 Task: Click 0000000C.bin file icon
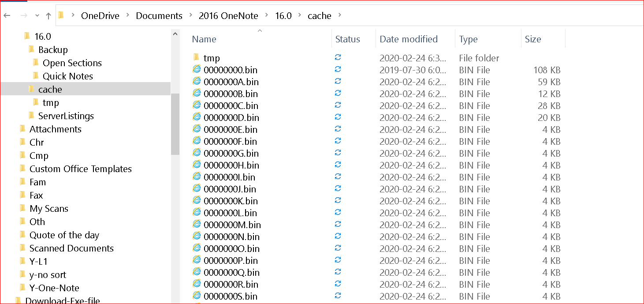click(x=197, y=105)
